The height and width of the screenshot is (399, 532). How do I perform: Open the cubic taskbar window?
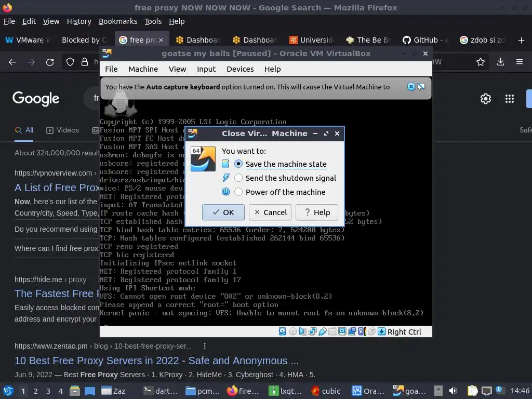326,391
